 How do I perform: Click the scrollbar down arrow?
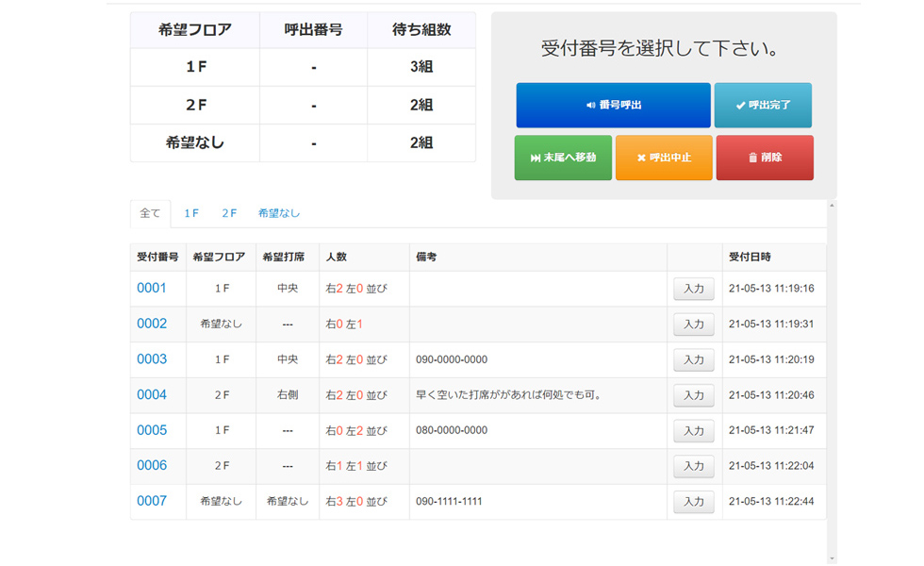coord(832,558)
